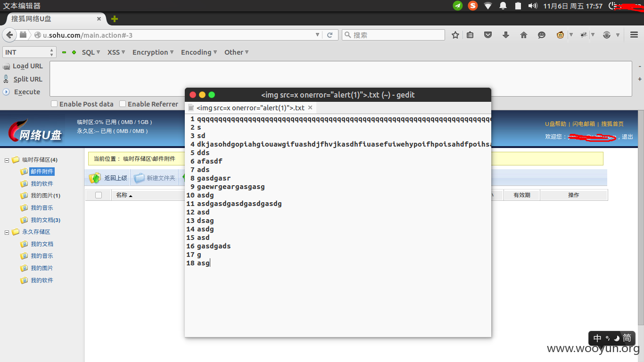Close the gedit document tab
The image size is (644, 362).
pyautogui.click(x=310, y=107)
